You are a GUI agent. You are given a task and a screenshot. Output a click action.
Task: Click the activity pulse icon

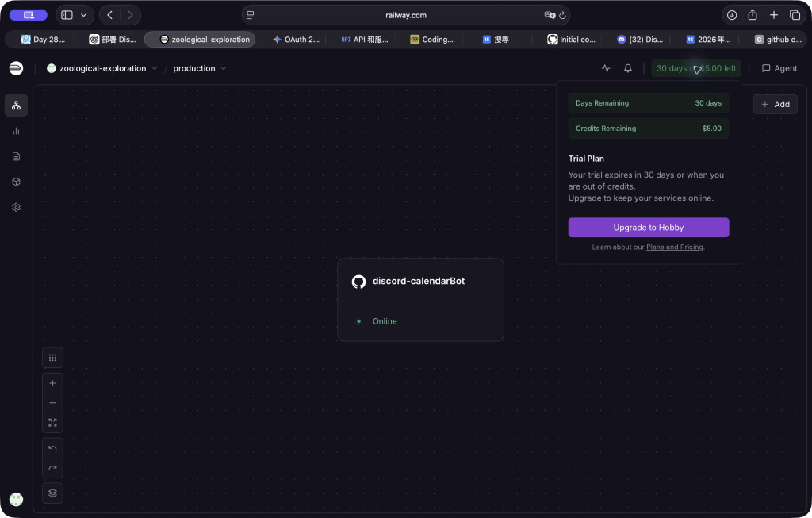tap(606, 68)
